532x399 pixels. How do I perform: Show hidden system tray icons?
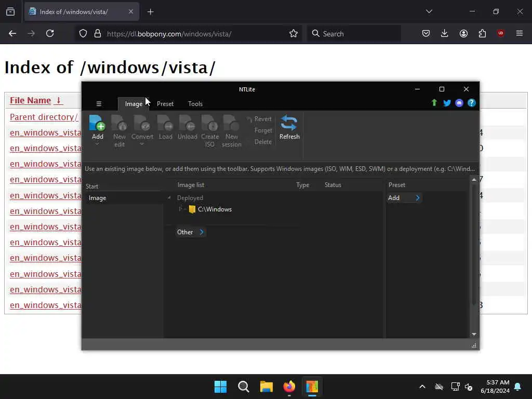click(x=422, y=387)
